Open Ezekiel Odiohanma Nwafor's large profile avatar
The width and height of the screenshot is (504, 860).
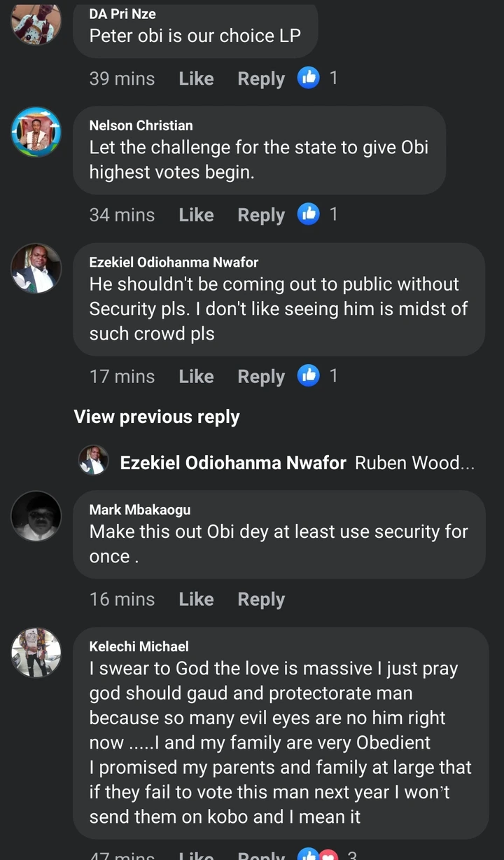[36, 268]
